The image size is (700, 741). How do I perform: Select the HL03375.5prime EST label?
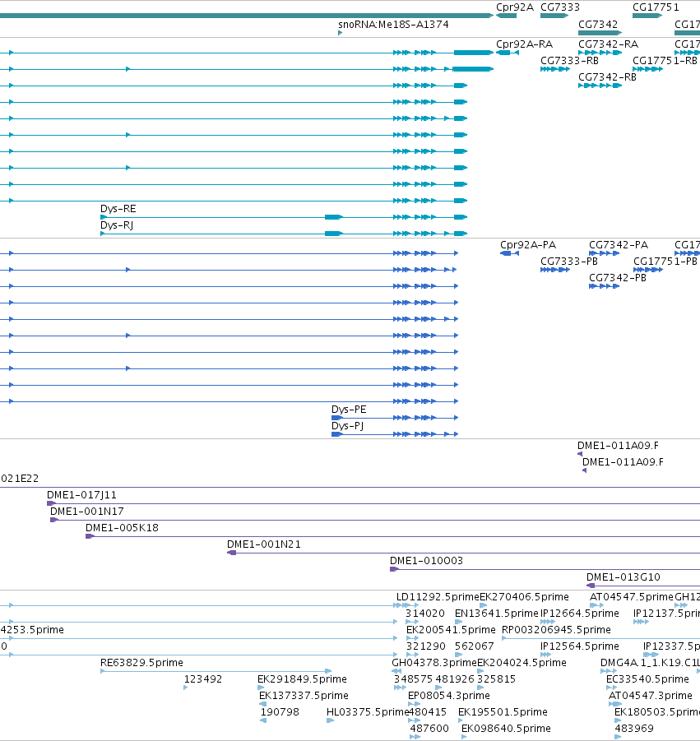click(x=368, y=712)
